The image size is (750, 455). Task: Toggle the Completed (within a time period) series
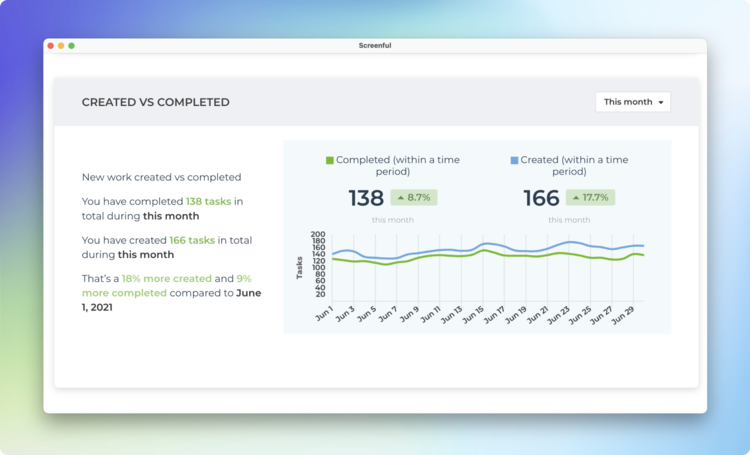pos(393,166)
